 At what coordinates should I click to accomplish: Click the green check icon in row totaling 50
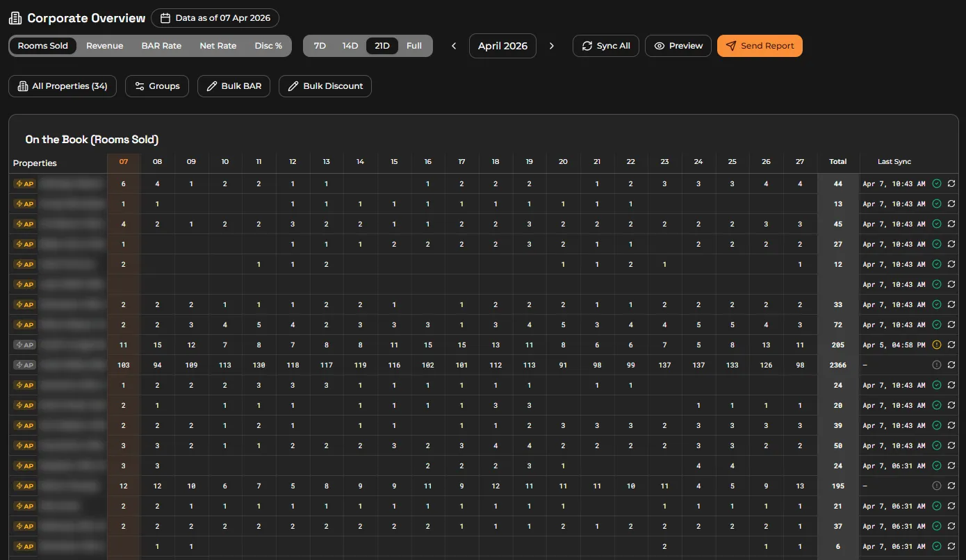click(937, 445)
